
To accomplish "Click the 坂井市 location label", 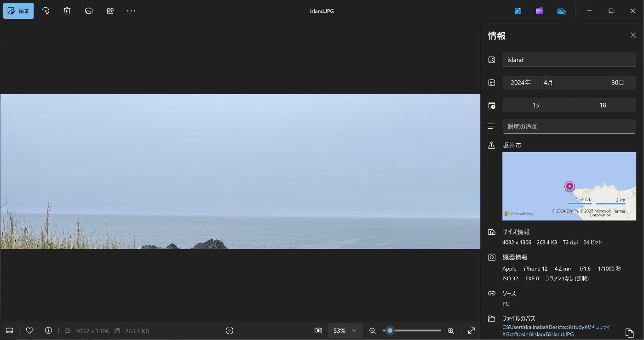I will pos(512,145).
